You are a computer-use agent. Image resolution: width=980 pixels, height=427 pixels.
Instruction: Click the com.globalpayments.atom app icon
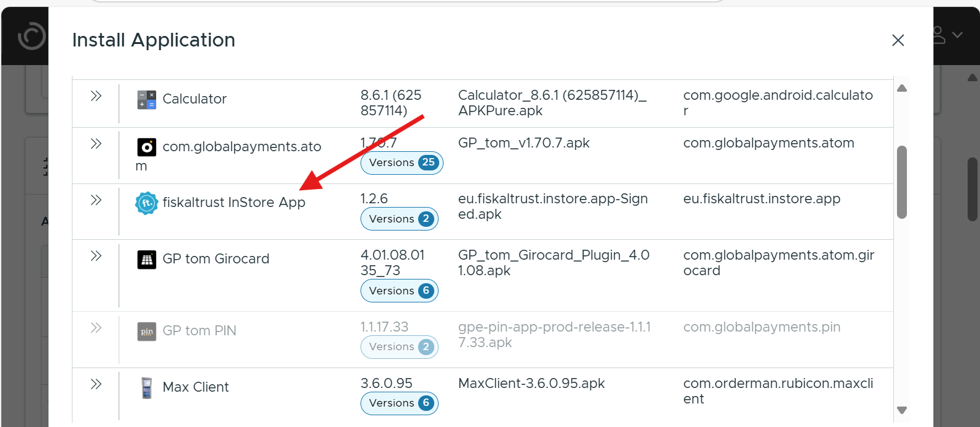click(147, 147)
